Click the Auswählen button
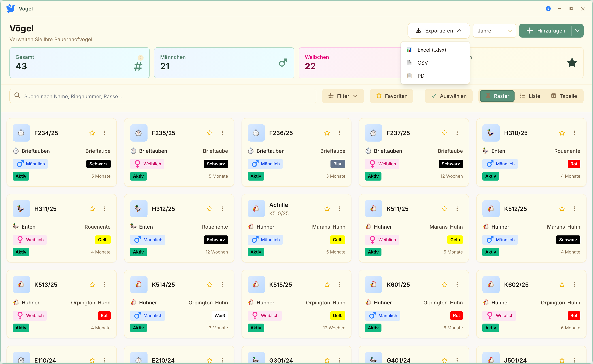593x364 pixels. pyautogui.click(x=449, y=96)
